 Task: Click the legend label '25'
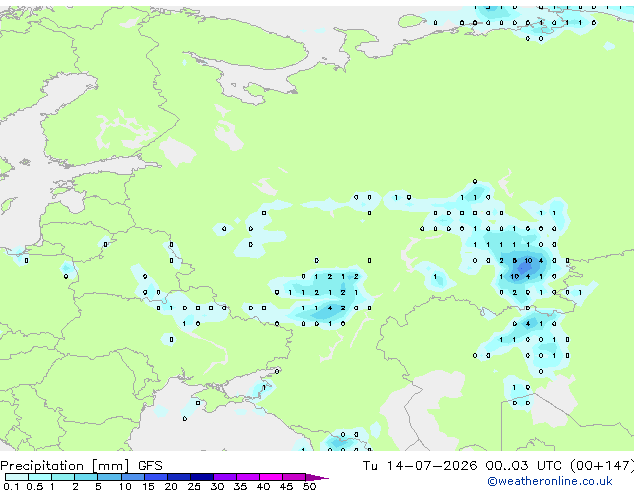click(x=194, y=486)
